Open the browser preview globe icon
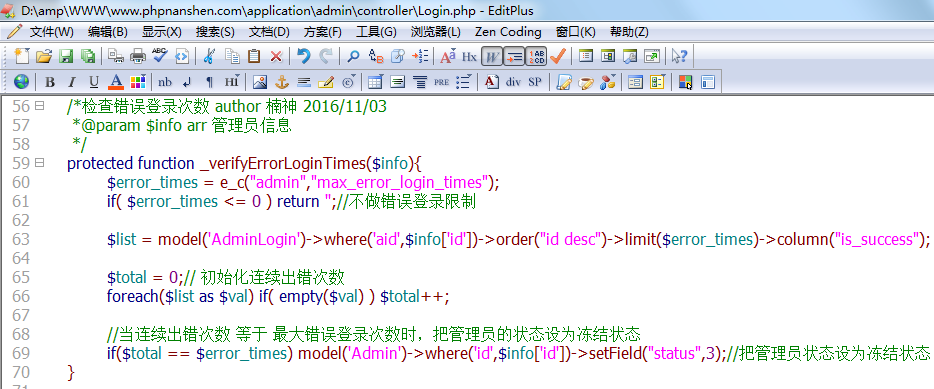The width and height of the screenshot is (934, 389). click(x=22, y=82)
